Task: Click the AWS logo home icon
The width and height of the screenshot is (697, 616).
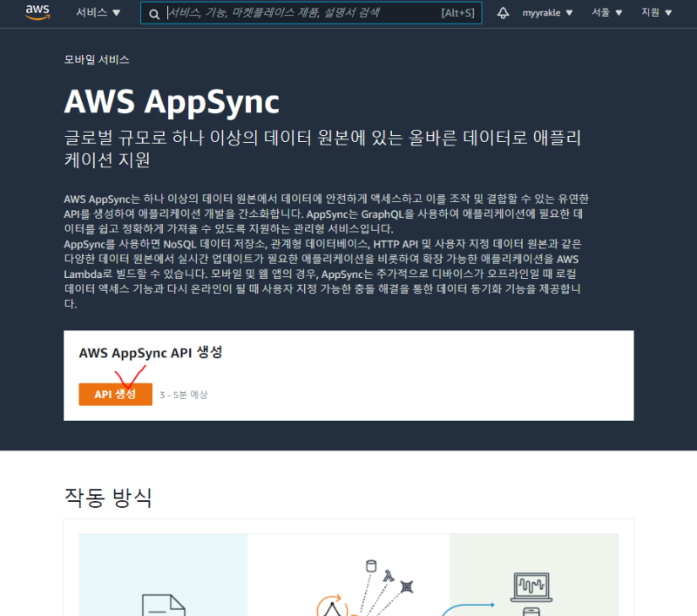Action: click(x=37, y=12)
